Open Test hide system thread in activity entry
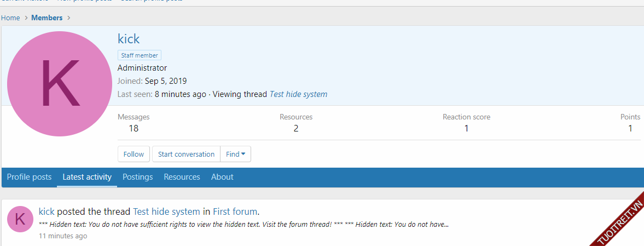The width and height of the screenshot is (644, 246). pos(166,211)
